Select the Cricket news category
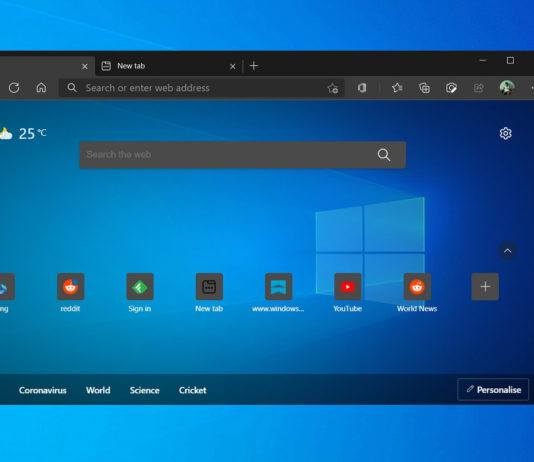The image size is (534, 462). click(x=192, y=390)
